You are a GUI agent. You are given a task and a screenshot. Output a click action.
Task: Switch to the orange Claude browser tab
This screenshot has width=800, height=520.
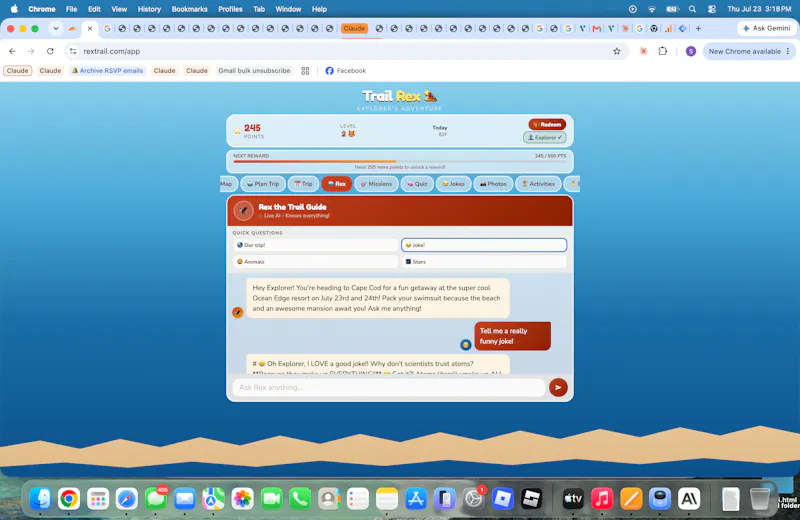354,29
